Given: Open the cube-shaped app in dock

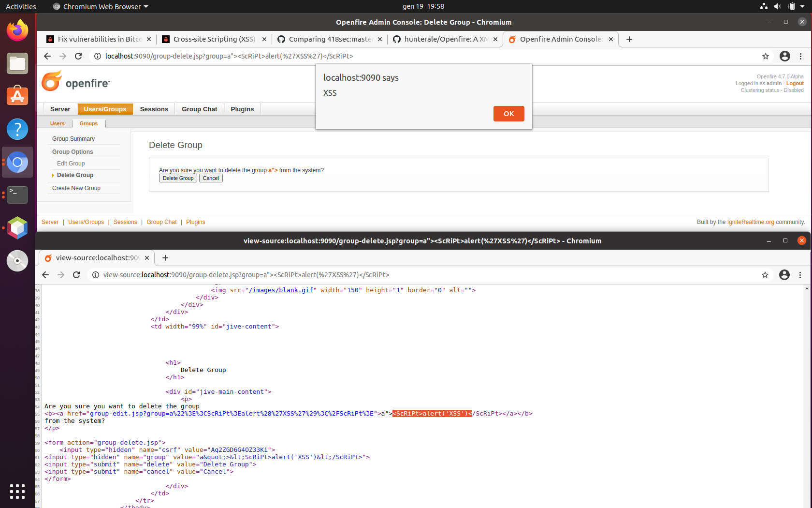Looking at the screenshot, I should (17, 228).
